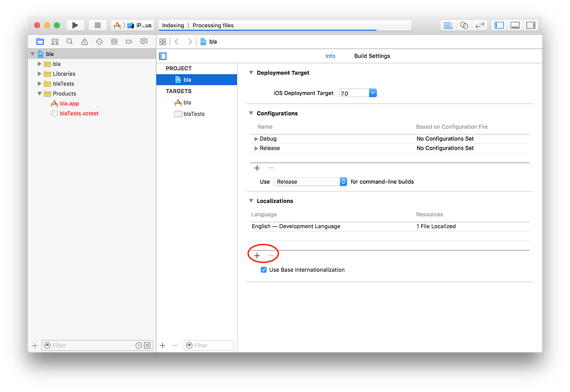Show the Issue navigator warning icon
Image resolution: width=570 pixels, height=392 pixels.
tap(84, 41)
